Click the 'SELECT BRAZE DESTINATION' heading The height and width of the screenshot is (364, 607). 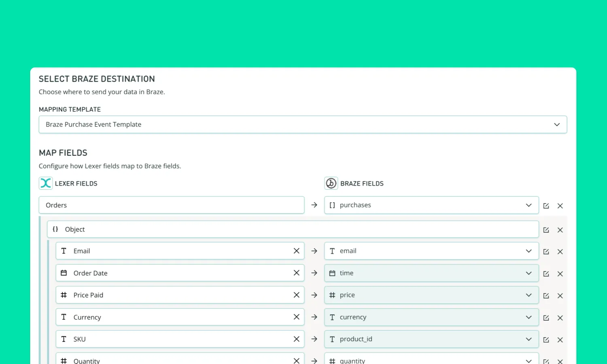point(97,79)
